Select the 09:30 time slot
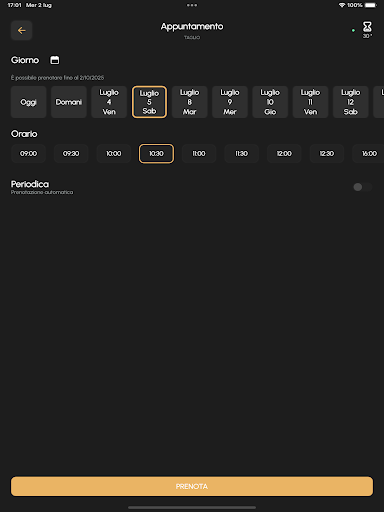The height and width of the screenshot is (512, 384). [71, 154]
